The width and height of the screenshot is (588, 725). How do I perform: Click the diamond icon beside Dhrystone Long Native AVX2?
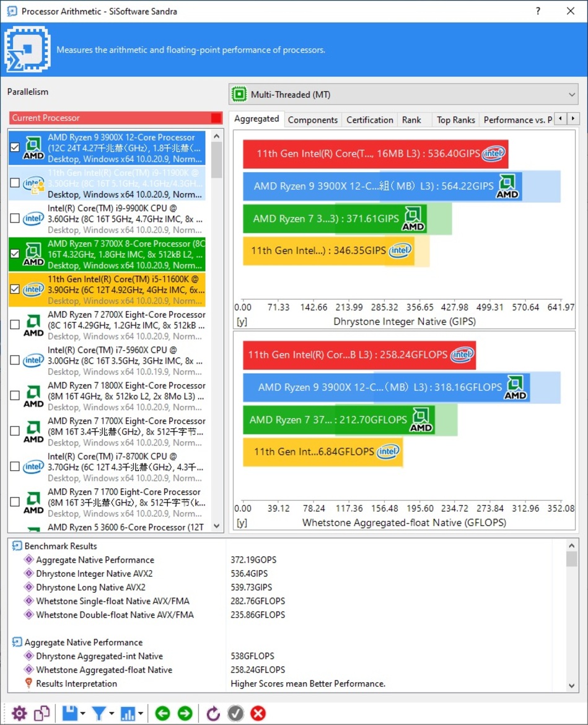coord(29,587)
